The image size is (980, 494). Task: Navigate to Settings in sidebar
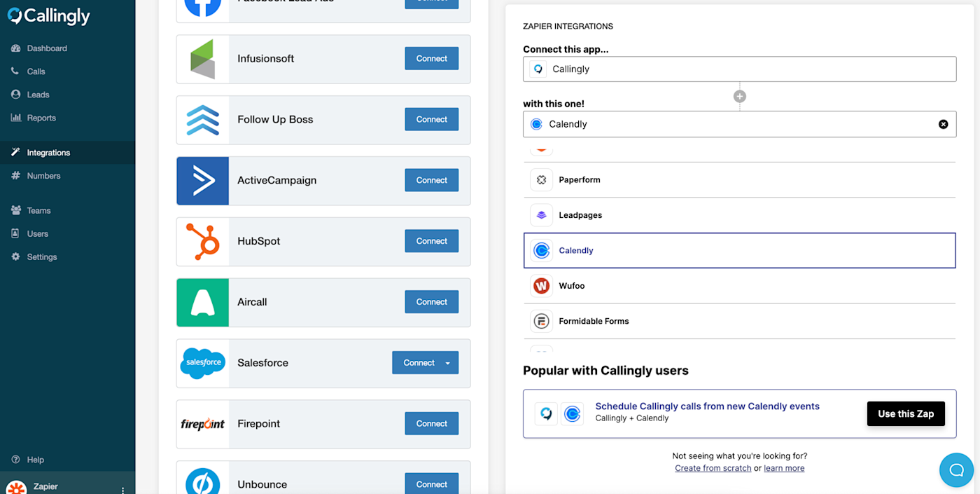click(41, 257)
